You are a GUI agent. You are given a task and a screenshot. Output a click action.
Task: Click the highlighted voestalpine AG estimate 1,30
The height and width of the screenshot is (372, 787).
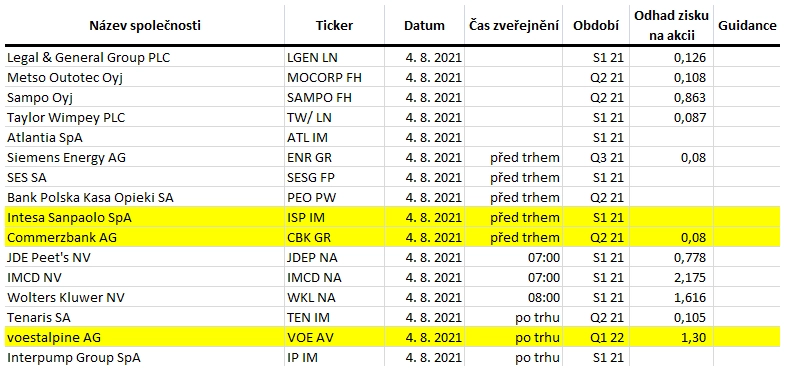(694, 338)
